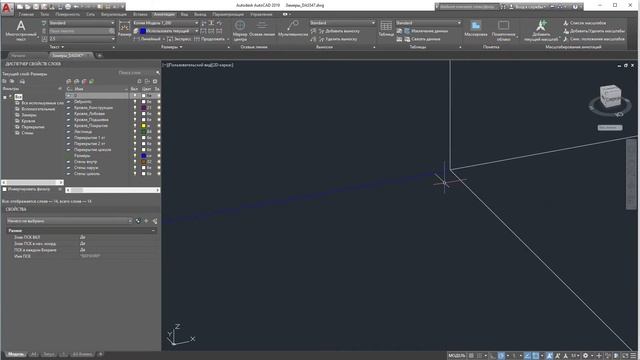Viewport: 640px width, 360px height.
Task: Select the Маскировка wipeout tool
Action: click(476, 28)
